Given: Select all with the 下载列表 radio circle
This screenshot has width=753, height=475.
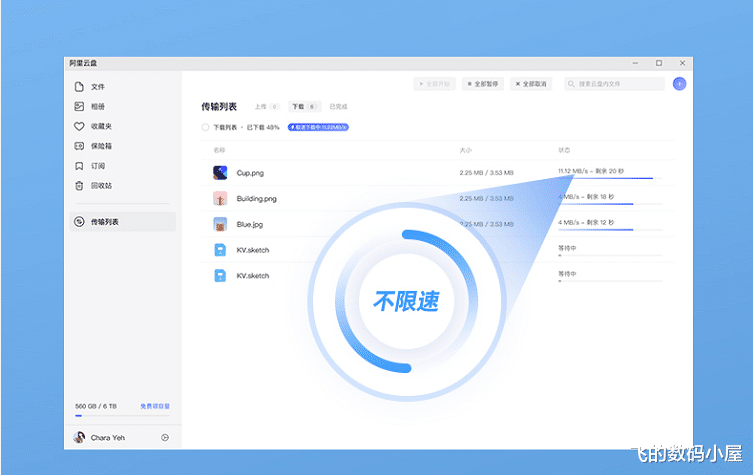Looking at the screenshot, I should [205, 127].
